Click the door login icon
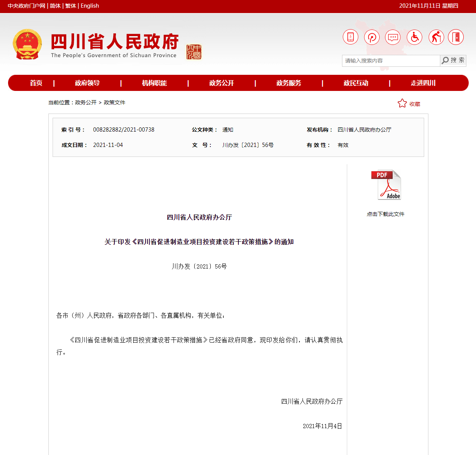The width and height of the screenshot is (476, 455). [456, 37]
